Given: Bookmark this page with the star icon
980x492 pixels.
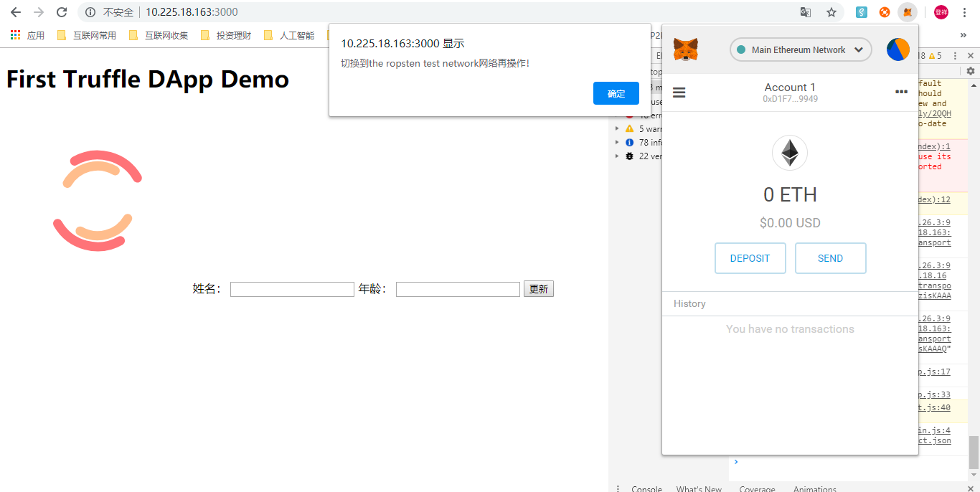Looking at the screenshot, I should coord(831,12).
